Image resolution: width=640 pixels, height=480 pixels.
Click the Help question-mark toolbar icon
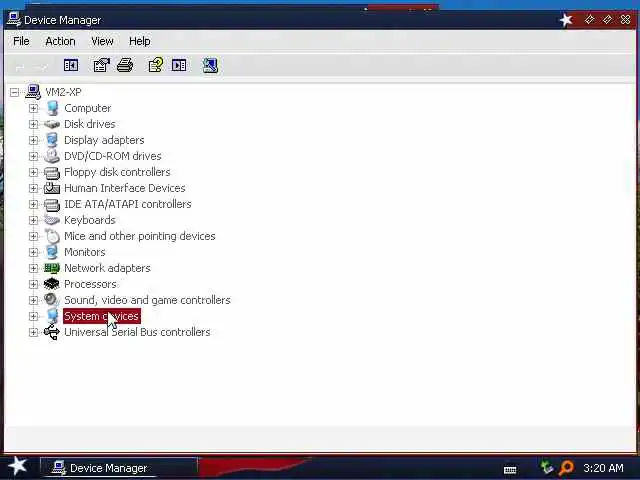pos(156,65)
